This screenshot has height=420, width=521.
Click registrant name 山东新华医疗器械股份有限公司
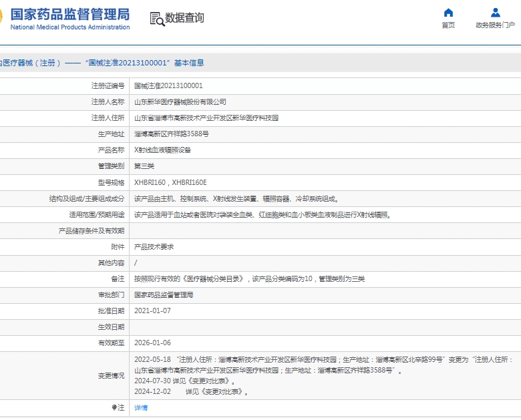(x=180, y=101)
